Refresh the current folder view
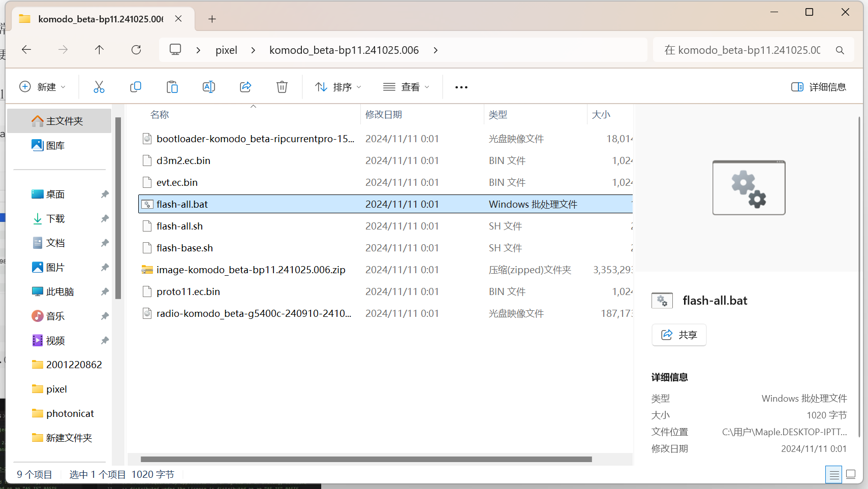The image size is (868, 489). tap(136, 49)
